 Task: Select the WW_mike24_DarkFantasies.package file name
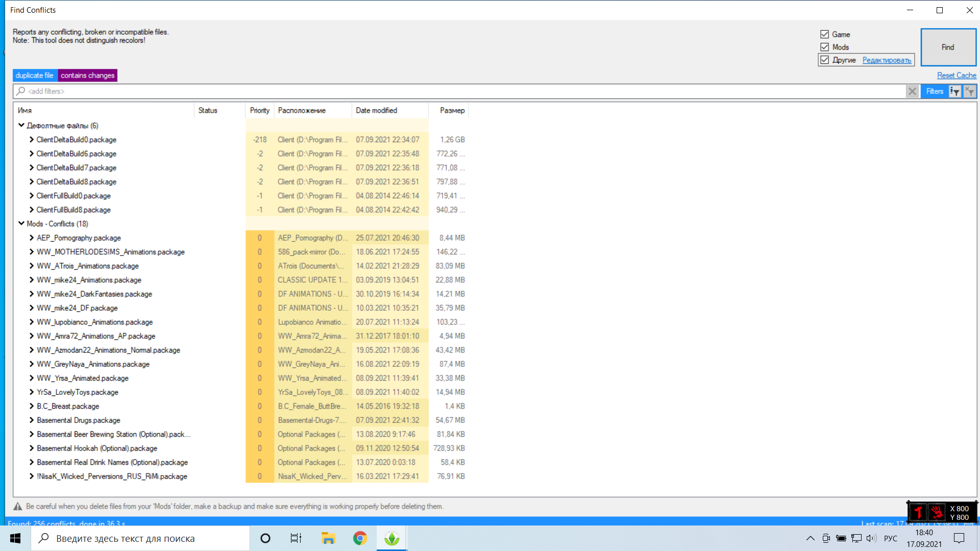coord(94,294)
